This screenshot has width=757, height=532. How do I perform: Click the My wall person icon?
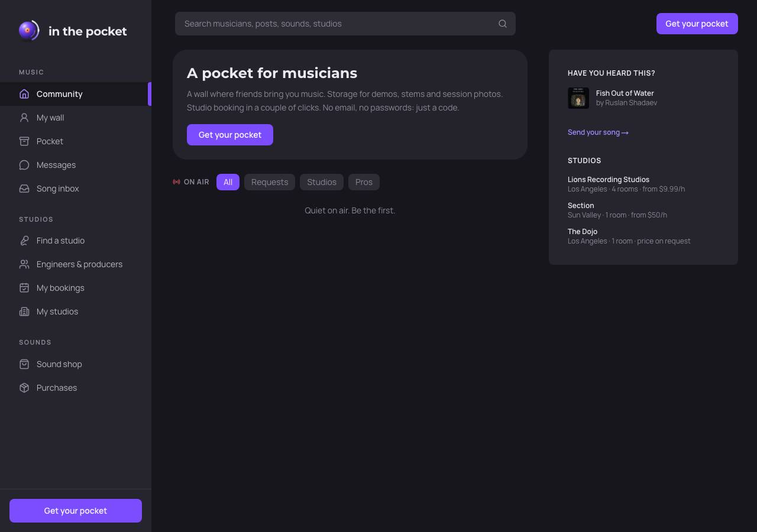click(24, 118)
